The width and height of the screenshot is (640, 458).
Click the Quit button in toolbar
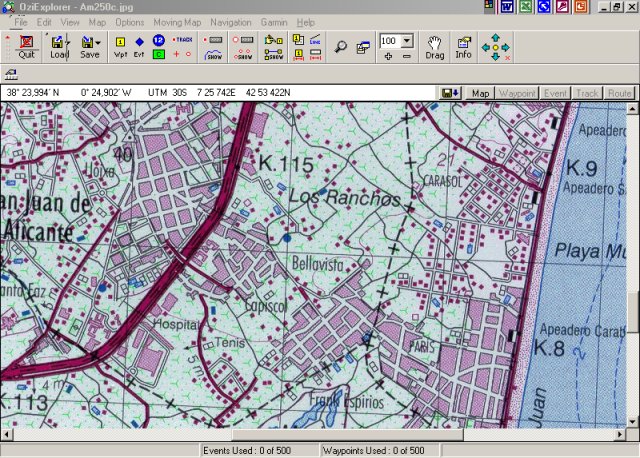point(26,47)
